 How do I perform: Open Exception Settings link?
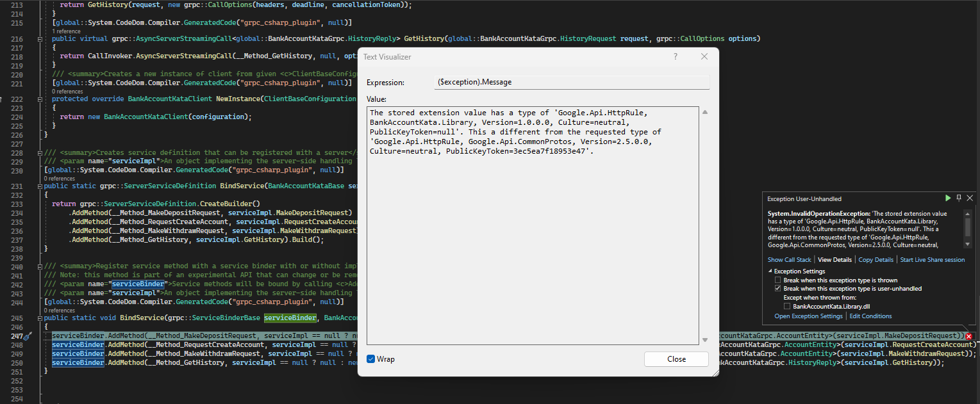[x=808, y=316]
